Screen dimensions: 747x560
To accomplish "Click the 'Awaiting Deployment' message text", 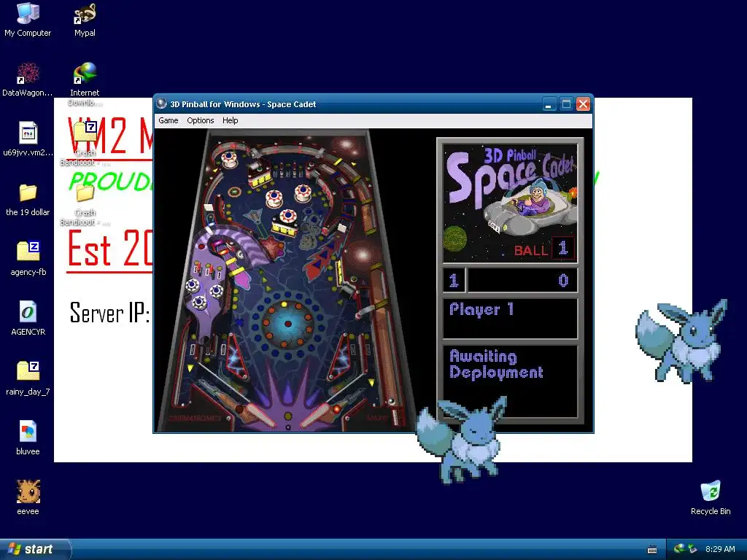I will 496,364.
